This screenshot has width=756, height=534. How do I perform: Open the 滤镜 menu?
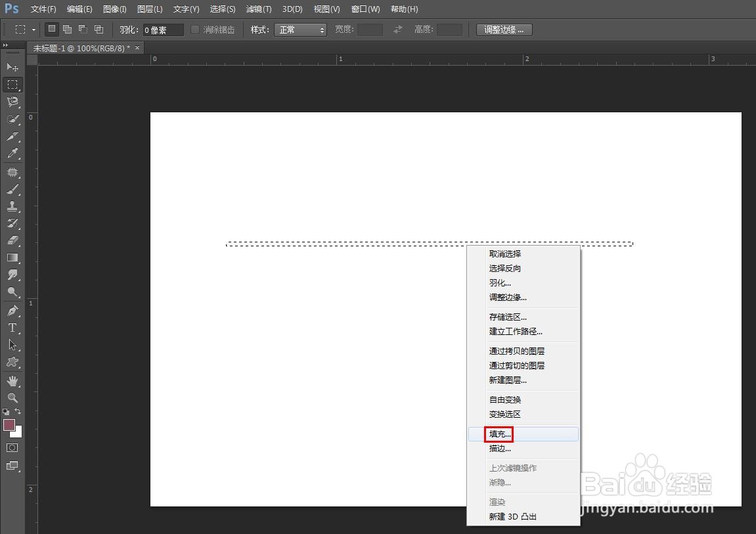pyautogui.click(x=258, y=9)
